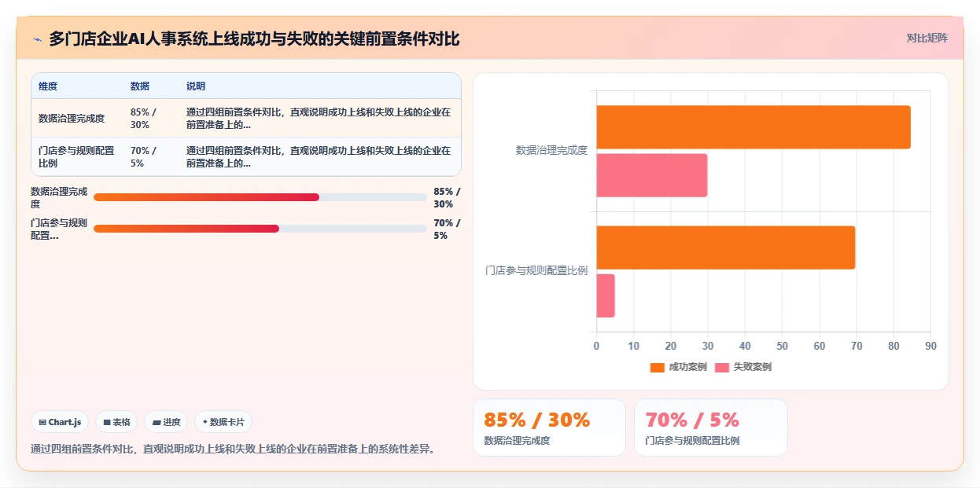
Task: Select the 表格 tag chip
Action: click(x=116, y=422)
